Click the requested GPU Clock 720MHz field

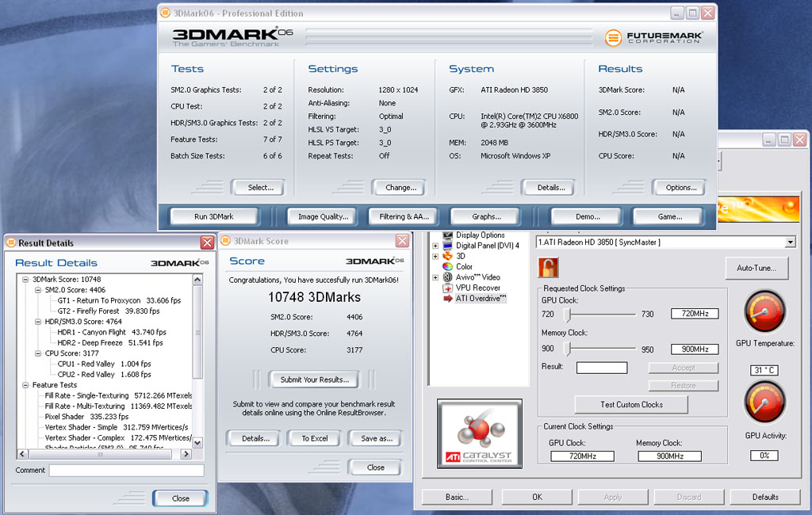point(695,314)
